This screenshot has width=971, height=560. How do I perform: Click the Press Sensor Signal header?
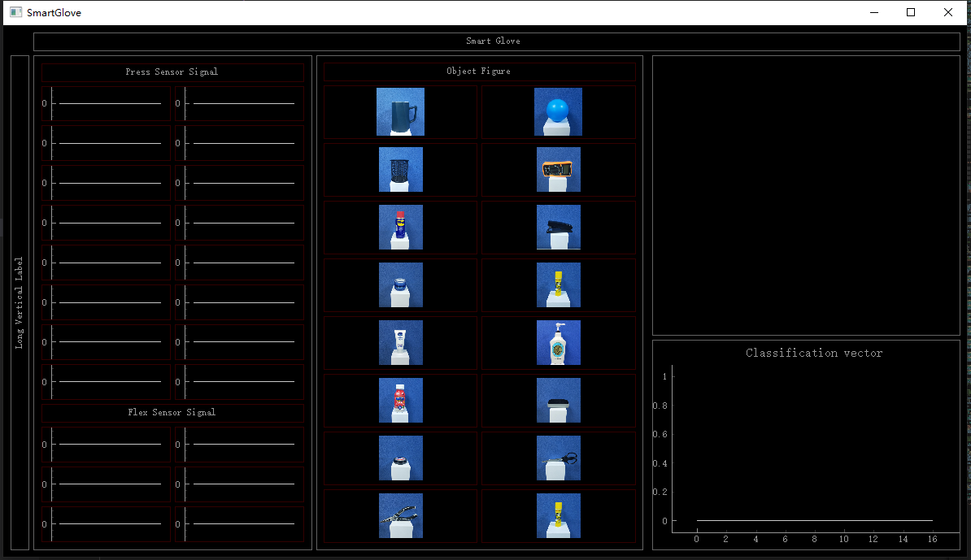tap(172, 72)
